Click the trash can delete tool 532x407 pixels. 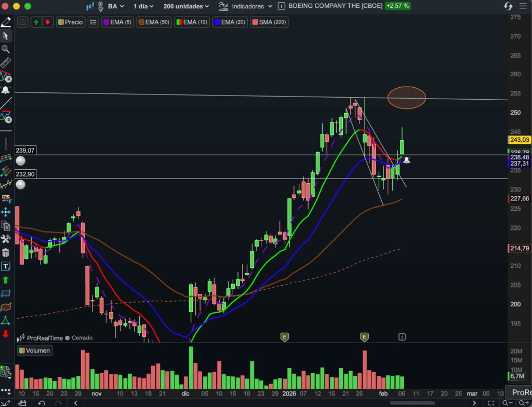pos(6,253)
